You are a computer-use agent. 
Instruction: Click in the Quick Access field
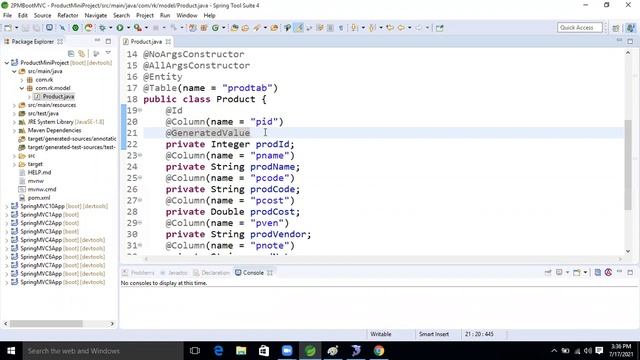click(x=579, y=28)
